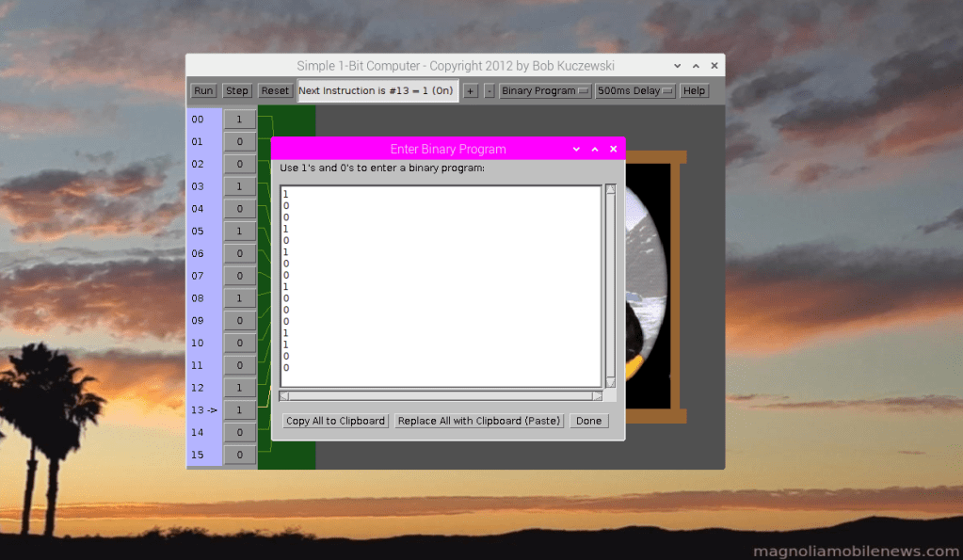The height and width of the screenshot is (560, 963).
Task: Open the Binary Program dropdown
Action: pyautogui.click(x=545, y=91)
